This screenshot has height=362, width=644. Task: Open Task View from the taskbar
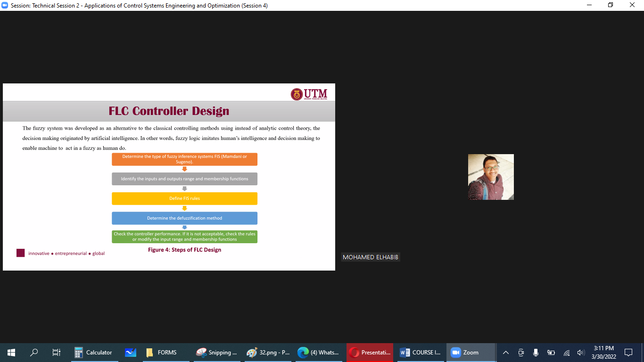(x=57, y=352)
